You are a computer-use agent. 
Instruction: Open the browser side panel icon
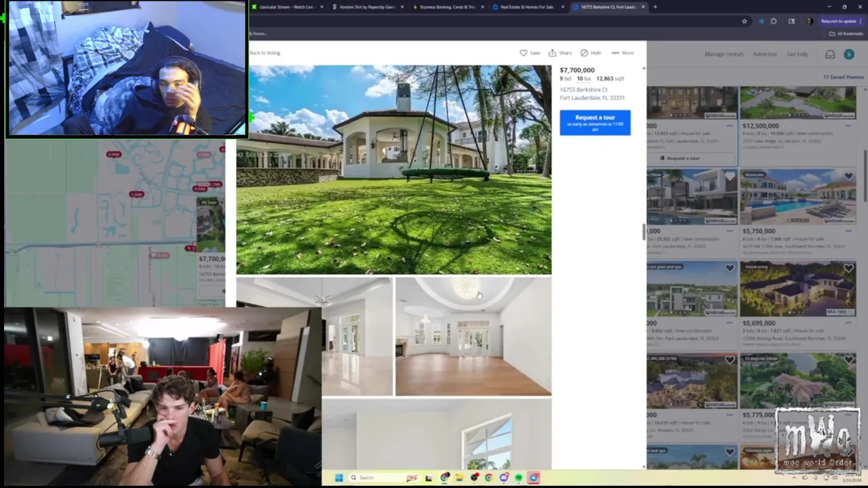point(791,21)
